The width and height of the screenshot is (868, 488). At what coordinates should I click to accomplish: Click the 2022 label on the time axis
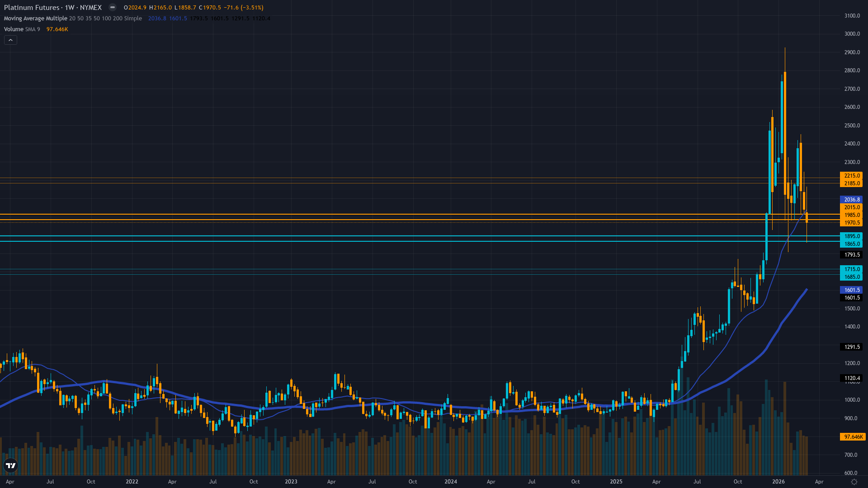coord(132,482)
